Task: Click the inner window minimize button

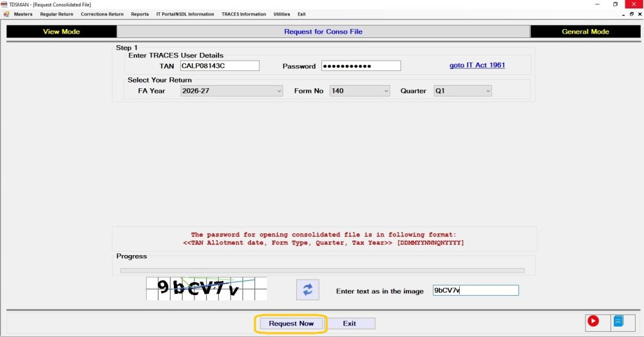Action: (x=624, y=14)
